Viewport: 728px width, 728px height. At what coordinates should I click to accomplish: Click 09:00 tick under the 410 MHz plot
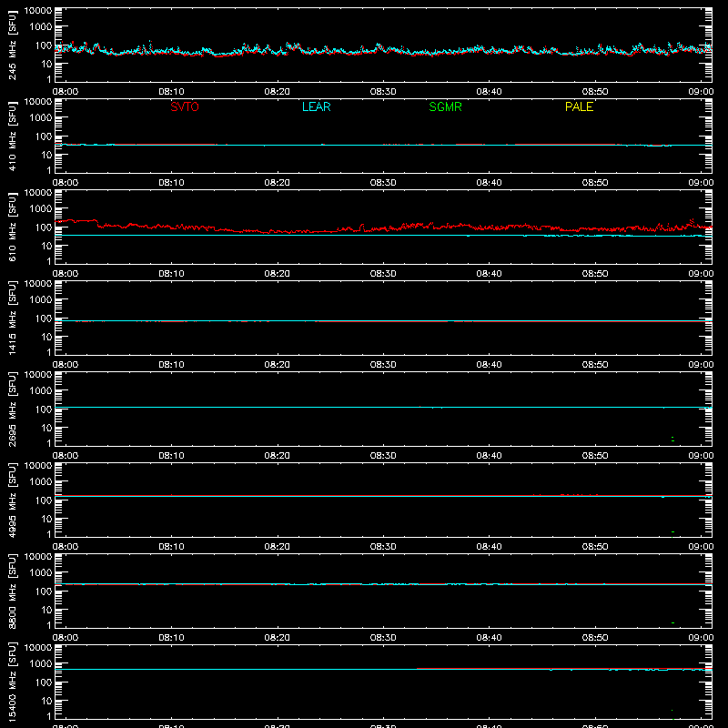point(701,183)
